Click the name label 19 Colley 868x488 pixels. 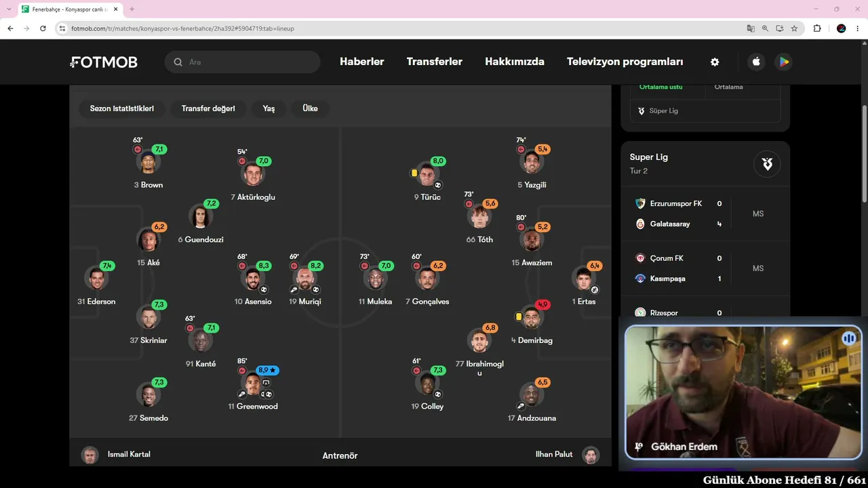point(427,407)
